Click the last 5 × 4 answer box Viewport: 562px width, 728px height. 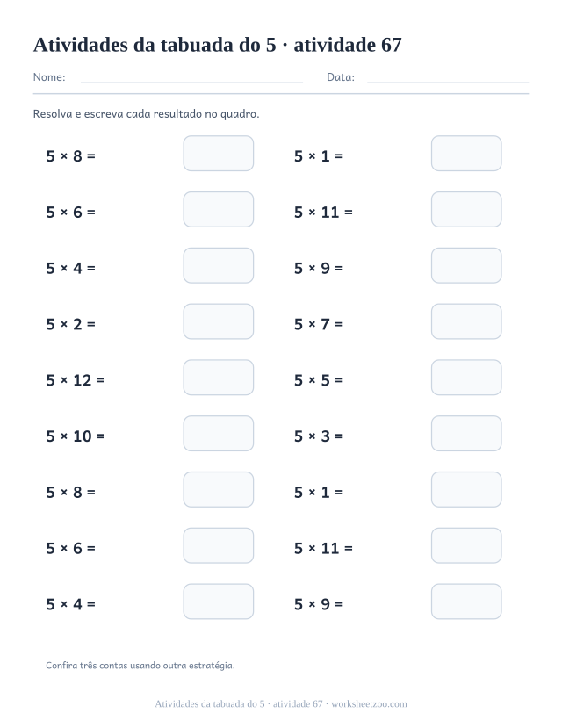coord(218,602)
